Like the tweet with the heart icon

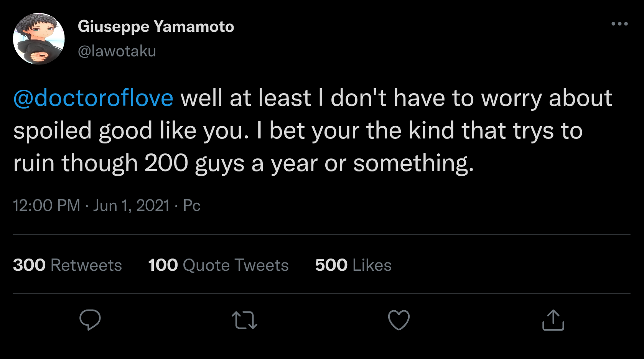[x=399, y=320]
